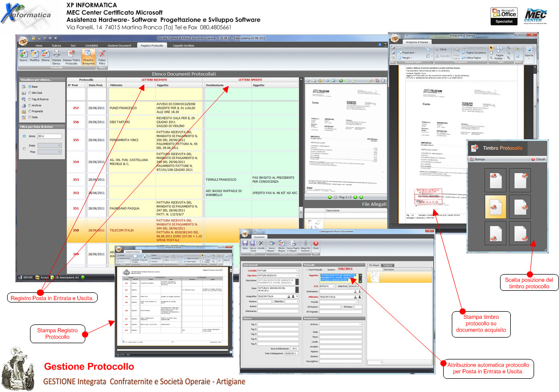
Task: Toggle the Crea Protocollo checkbox
Action: click(307, 269)
